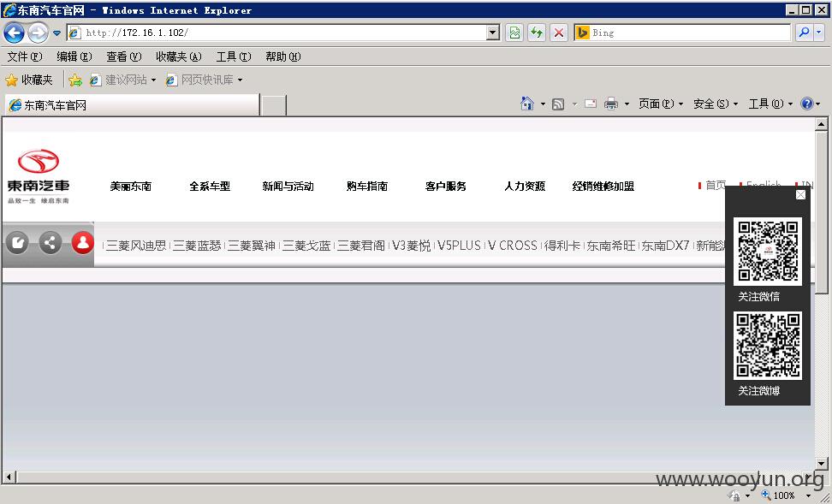Open 建议网站 favorites link
Screen dimensions: 832x504
click(x=122, y=80)
